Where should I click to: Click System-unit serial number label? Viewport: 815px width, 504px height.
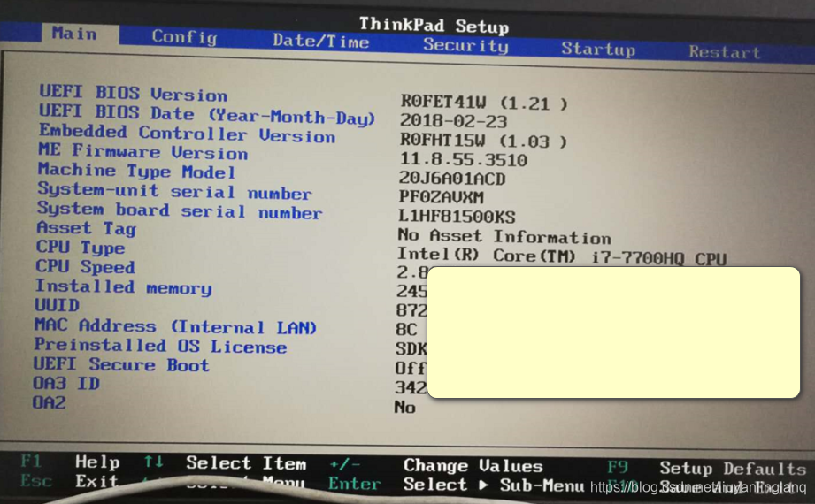(174, 191)
